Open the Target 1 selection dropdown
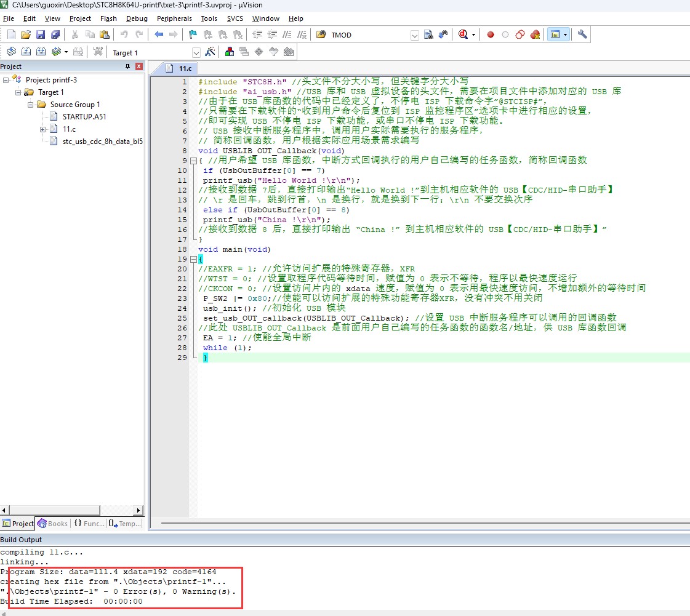 click(x=196, y=53)
